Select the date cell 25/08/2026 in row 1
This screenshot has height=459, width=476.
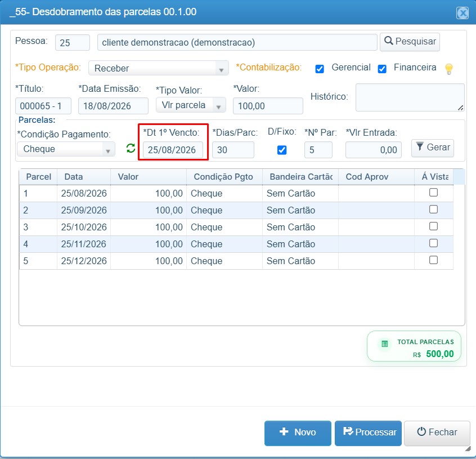coord(84,194)
